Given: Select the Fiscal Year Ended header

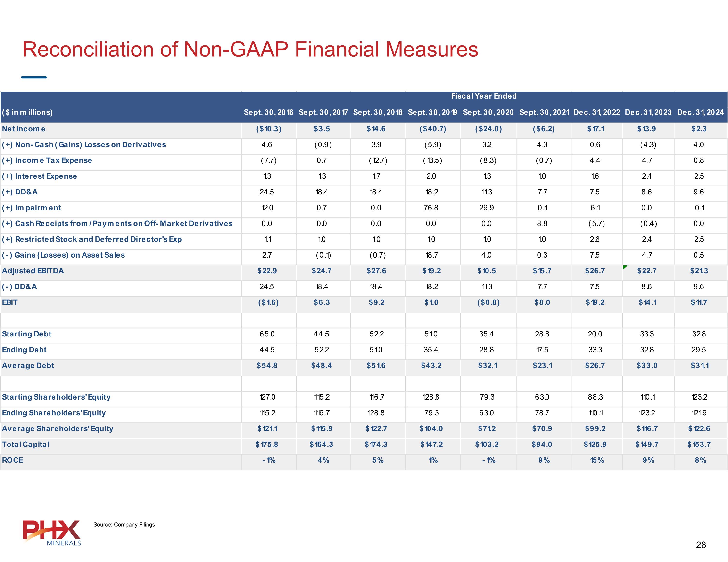Looking at the screenshot, I should click(x=484, y=96).
